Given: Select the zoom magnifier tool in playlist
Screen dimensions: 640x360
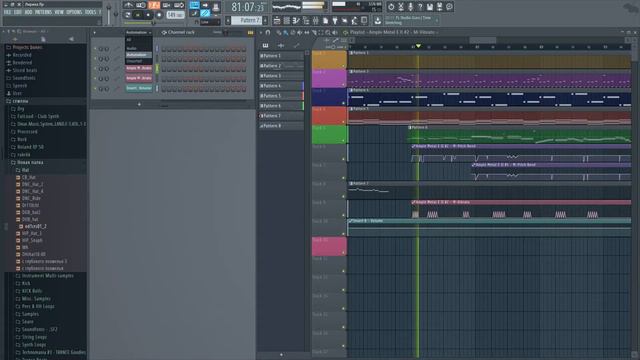Looking at the screenshot, I should (x=328, y=32).
